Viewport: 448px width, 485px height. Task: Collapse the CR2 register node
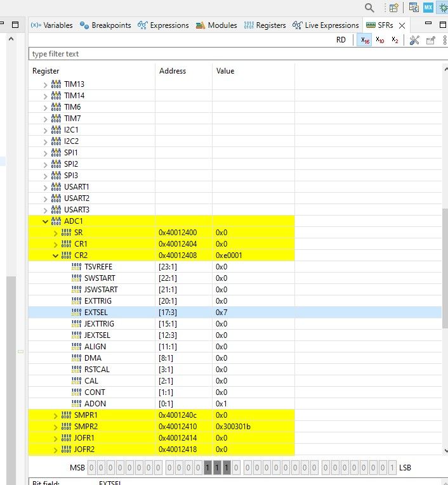point(55,255)
